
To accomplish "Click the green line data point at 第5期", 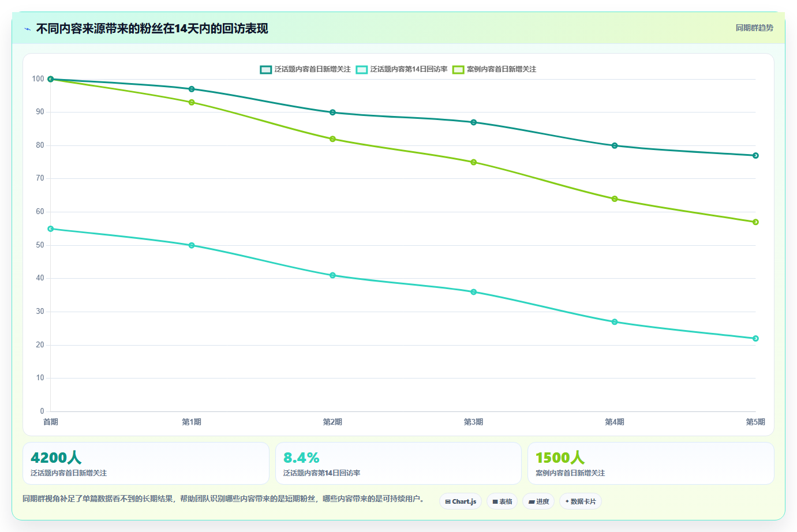I will [x=755, y=222].
